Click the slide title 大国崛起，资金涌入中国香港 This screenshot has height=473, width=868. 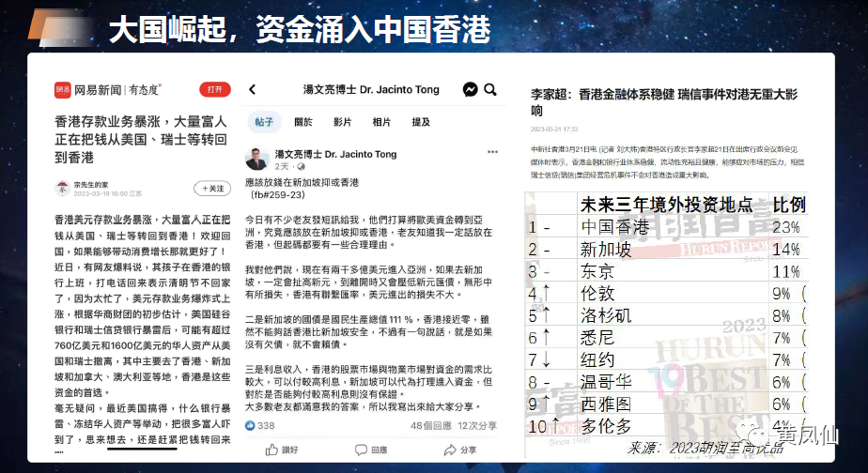click(300, 29)
